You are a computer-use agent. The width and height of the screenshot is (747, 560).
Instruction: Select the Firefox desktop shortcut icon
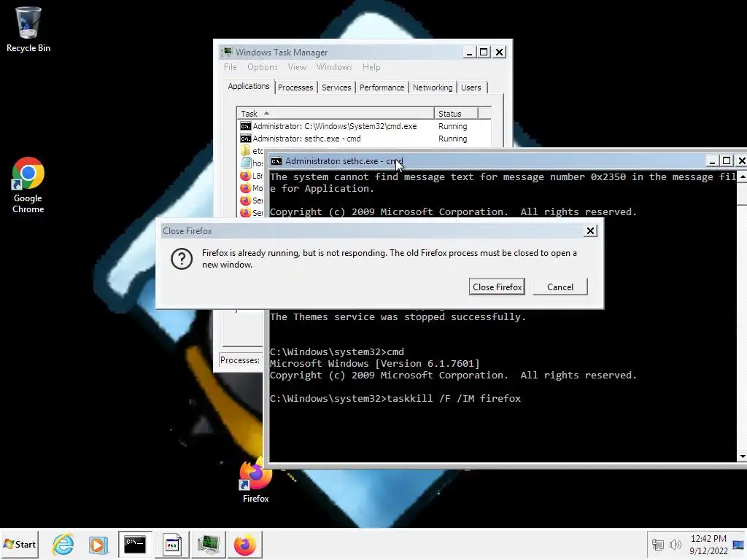(x=256, y=481)
